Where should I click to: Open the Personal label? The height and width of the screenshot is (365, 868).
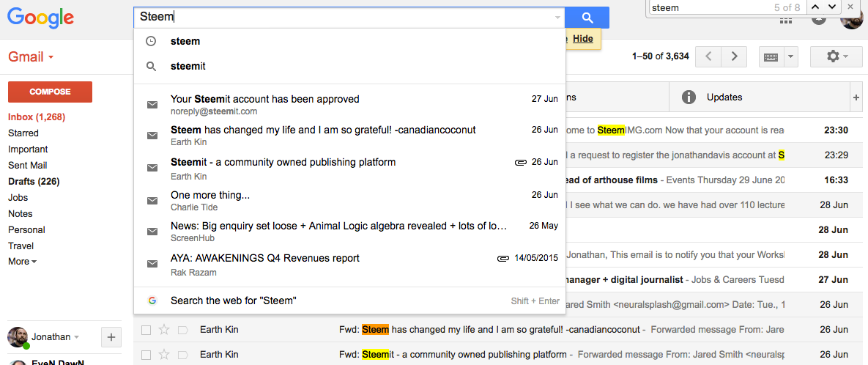(26, 229)
